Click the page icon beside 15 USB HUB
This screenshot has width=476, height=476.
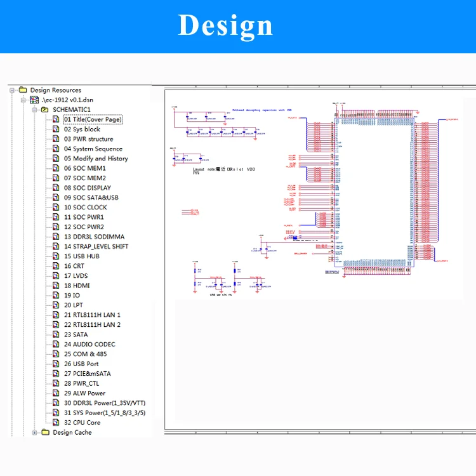pos(56,256)
